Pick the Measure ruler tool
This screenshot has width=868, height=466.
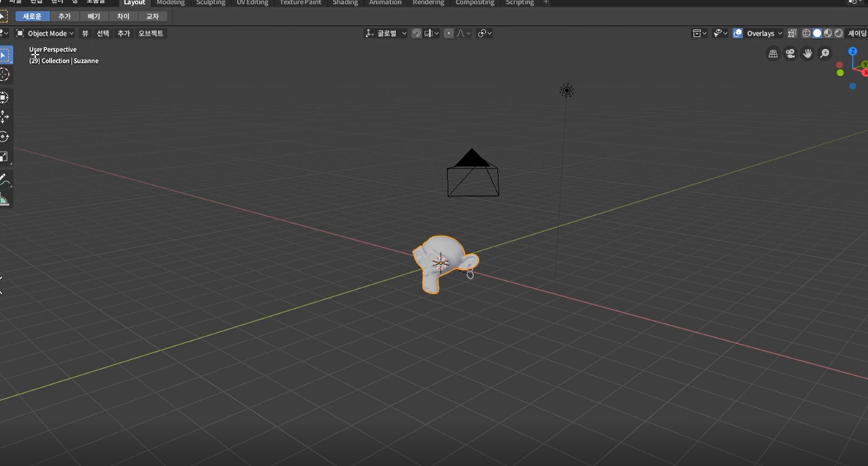point(4,200)
